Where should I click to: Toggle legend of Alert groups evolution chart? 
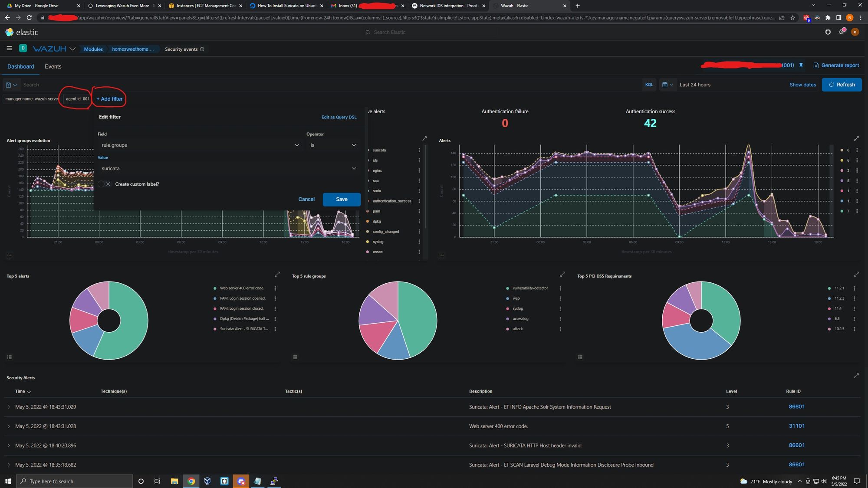pyautogui.click(x=10, y=255)
